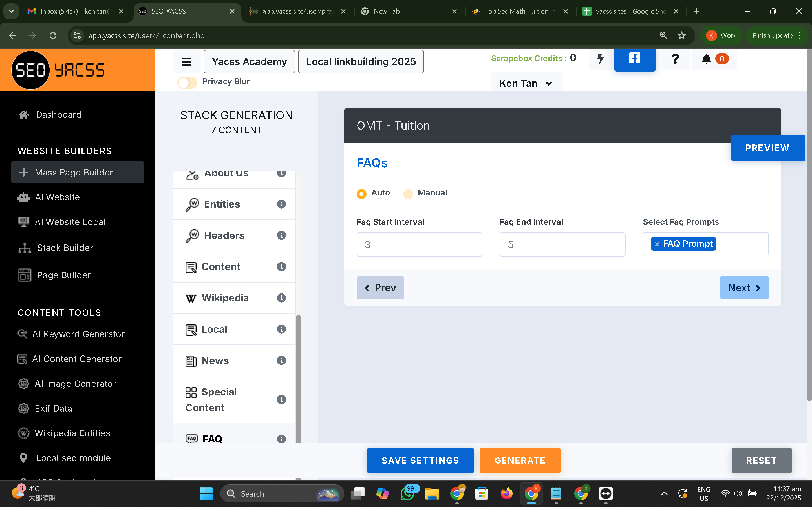Click the hamburger menu icon
The image size is (812, 507).
point(186,62)
